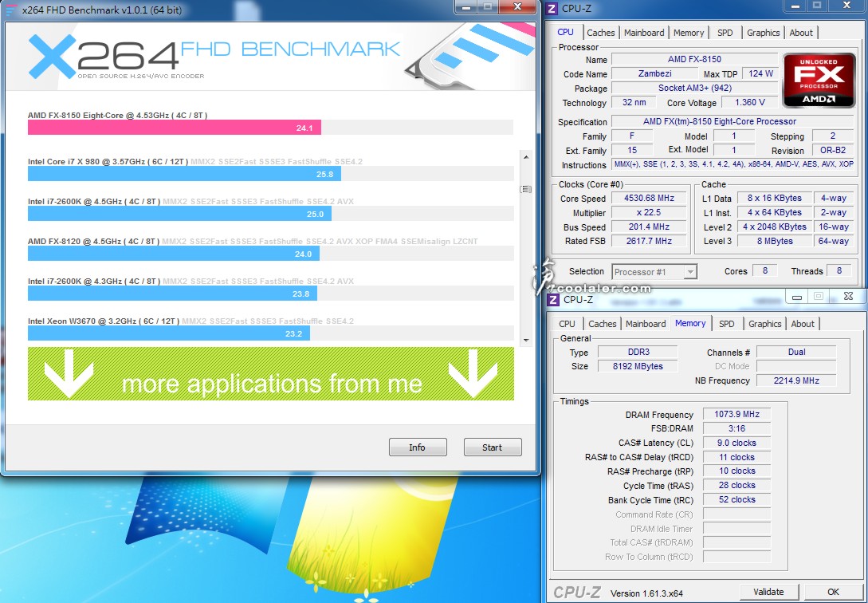The width and height of the screenshot is (868, 603).
Task: Click the Intel Core i7 X 980 result bar
Action: click(184, 174)
